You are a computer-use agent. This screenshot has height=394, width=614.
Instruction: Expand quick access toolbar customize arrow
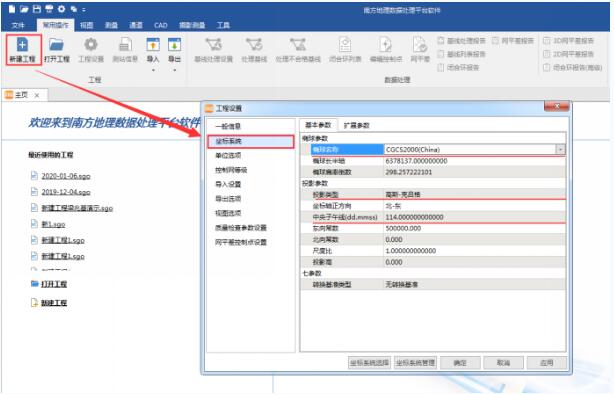click(84, 9)
